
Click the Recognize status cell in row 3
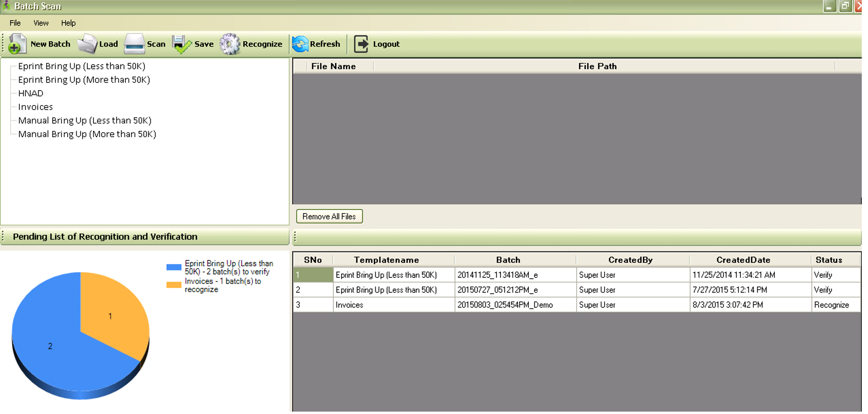pos(836,305)
